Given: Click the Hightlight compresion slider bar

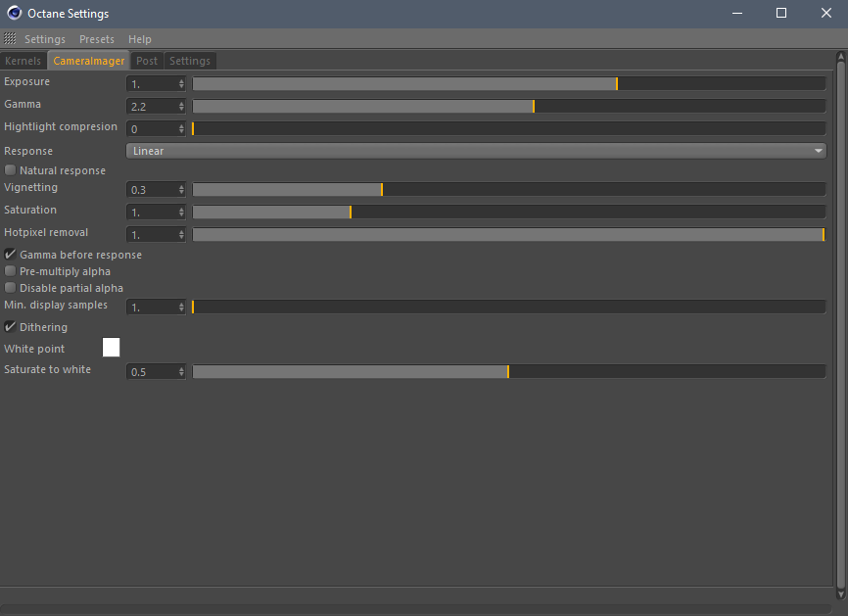Looking at the screenshot, I should [509, 128].
